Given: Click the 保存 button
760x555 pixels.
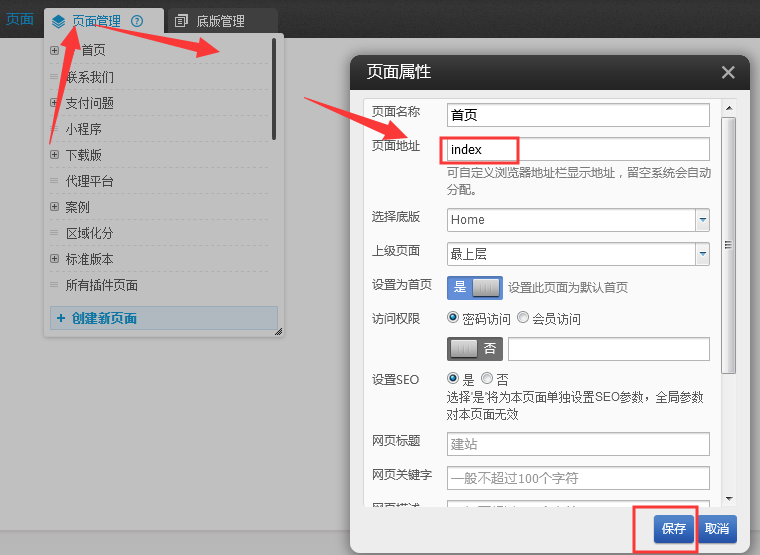Looking at the screenshot, I should click(x=673, y=529).
